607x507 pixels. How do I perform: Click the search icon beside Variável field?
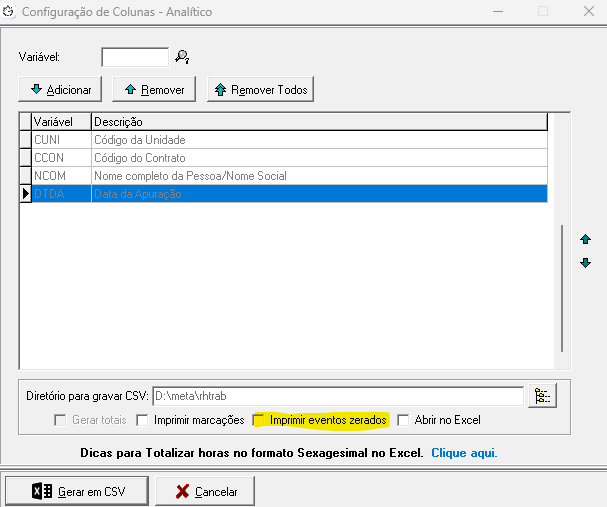click(x=182, y=57)
